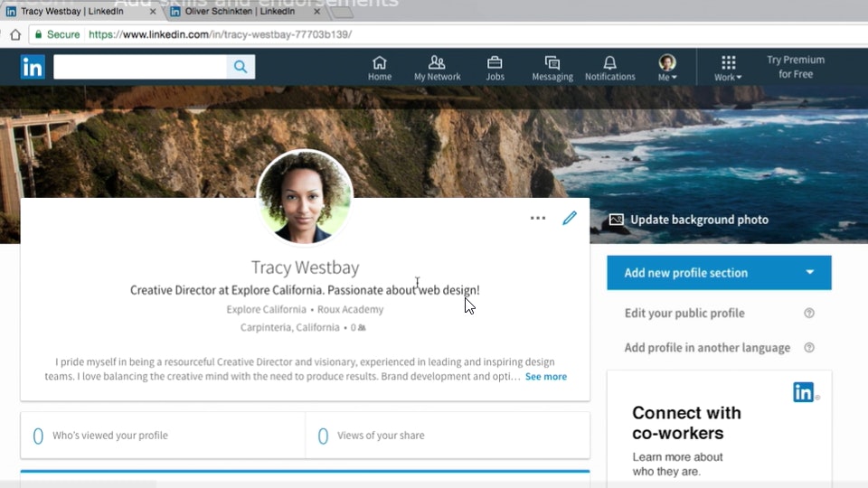Click help icon beside Edit your public profile
868x488 pixels.
809,314
